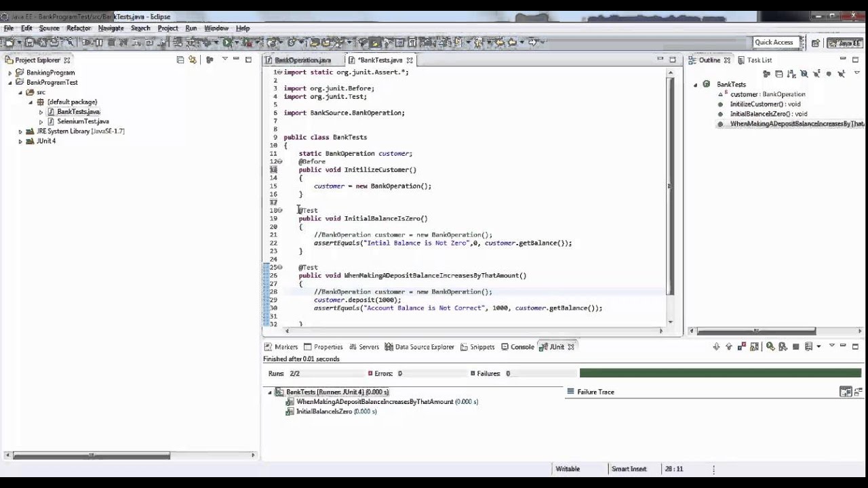Open the Refactor menu

point(79,28)
